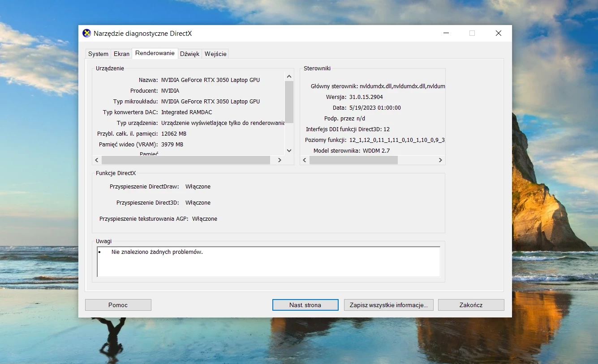Select the Renderowanie tab

click(155, 52)
